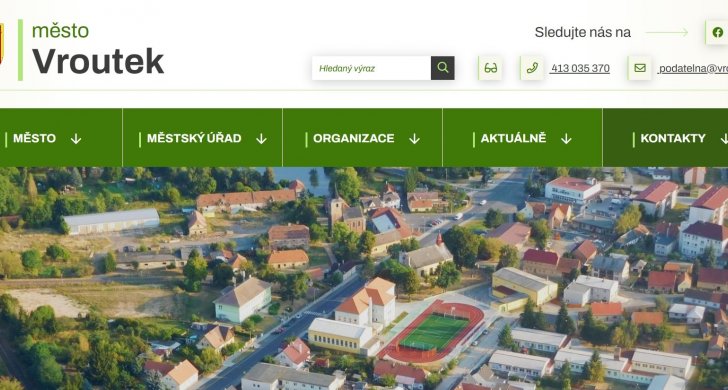
Task: Open the MĚSTO menu item
Action: tap(34, 138)
